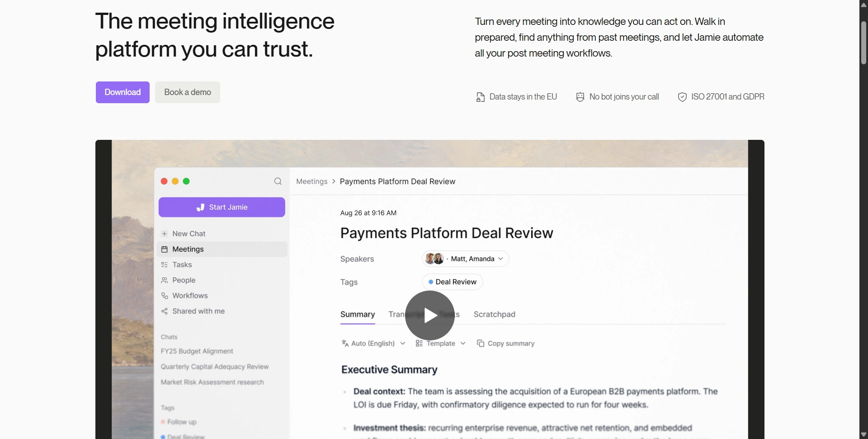Open the Quarterly Capital Adequacy Review chat
The height and width of the screenshot is (439, 868).
[x=215, y=367]
